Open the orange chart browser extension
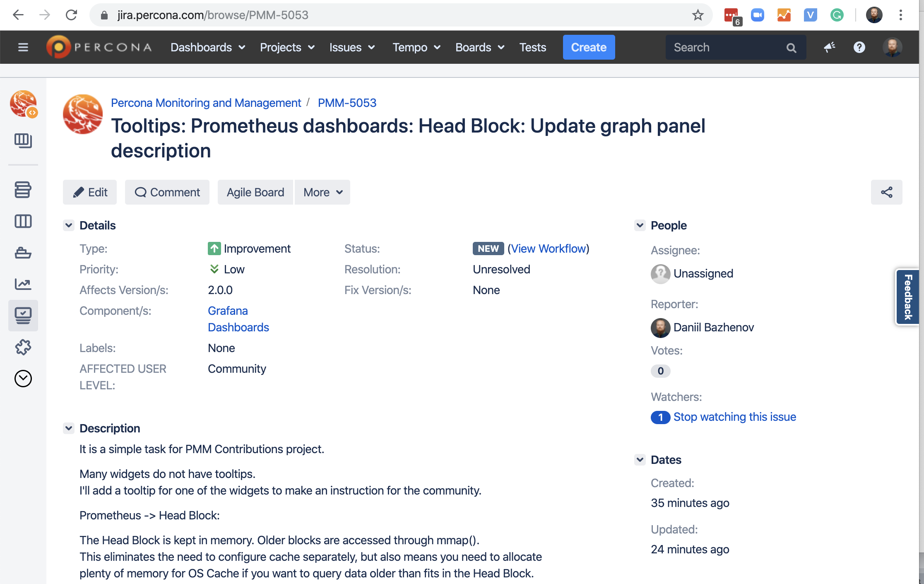Image resolution: width=924 pixels, height=584 pixels. 784,15
